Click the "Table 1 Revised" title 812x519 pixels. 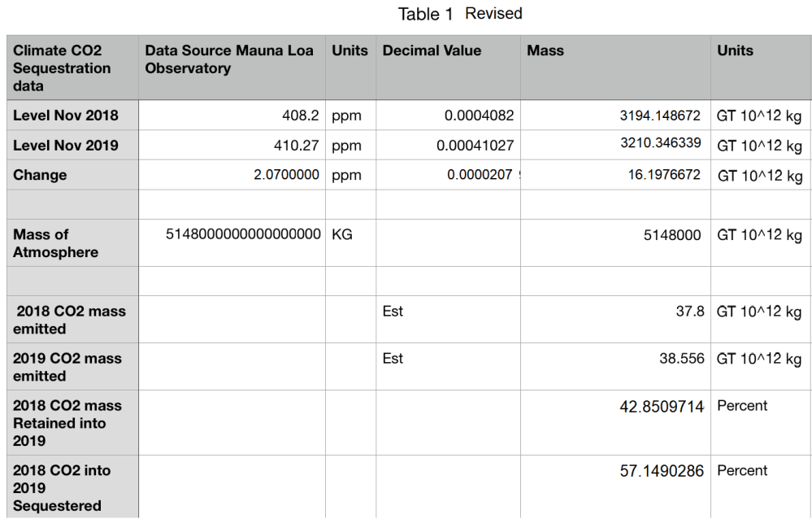pos(460,14)
